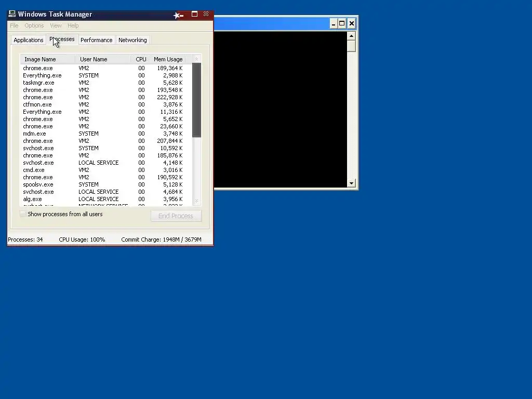Click the black console window area
Screen dimensions: 532x399
(281, 109)
